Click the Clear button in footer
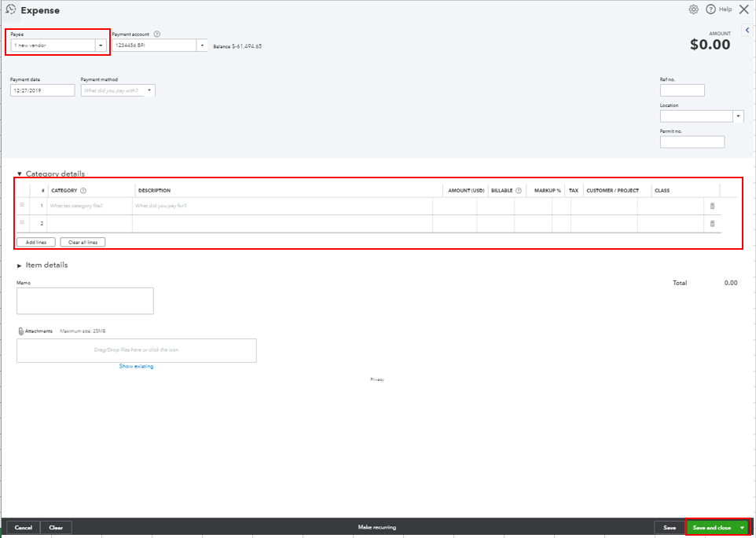 tap(56, 528)
